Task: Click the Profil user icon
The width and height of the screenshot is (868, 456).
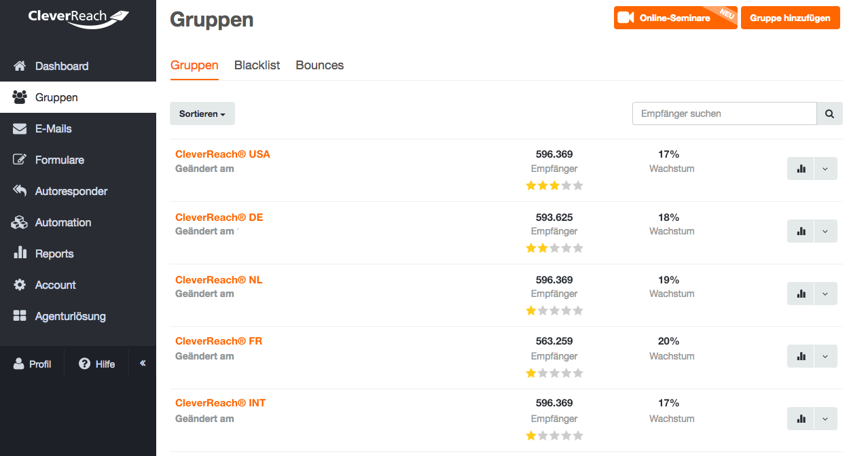Action: click(19, 364)
